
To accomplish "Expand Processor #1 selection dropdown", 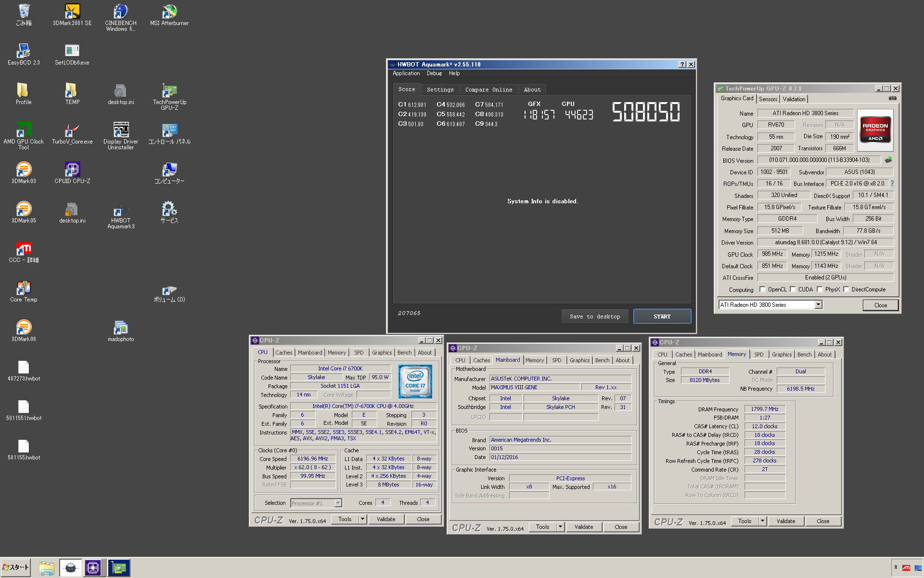I will coord(338,503).
